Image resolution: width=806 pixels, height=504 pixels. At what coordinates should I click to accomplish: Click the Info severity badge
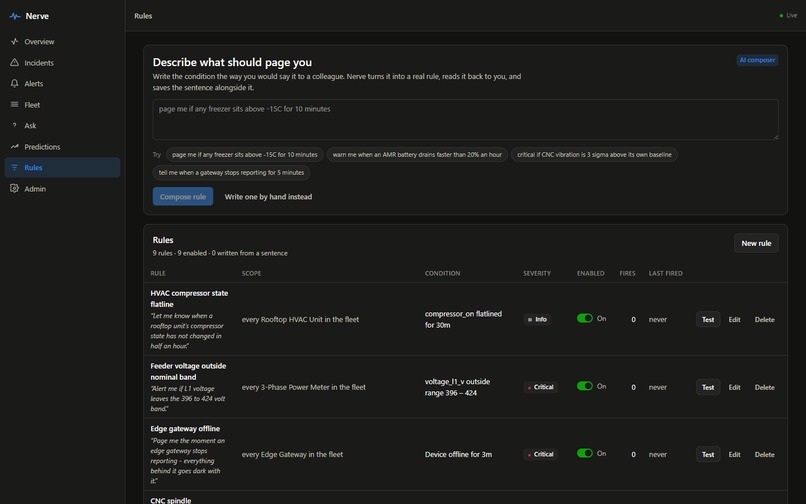[x=537, y=319]
